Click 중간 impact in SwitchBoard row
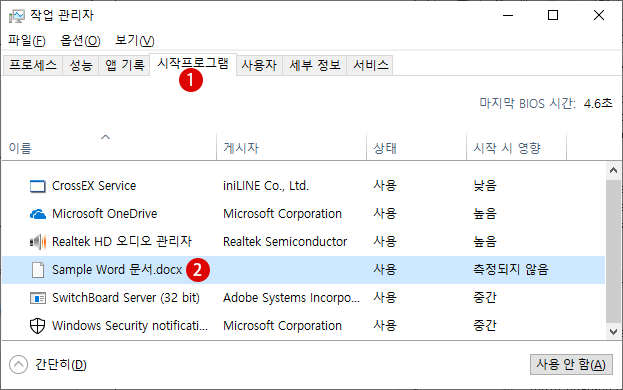This screenshot has height=390, width=623. [485, 298]
